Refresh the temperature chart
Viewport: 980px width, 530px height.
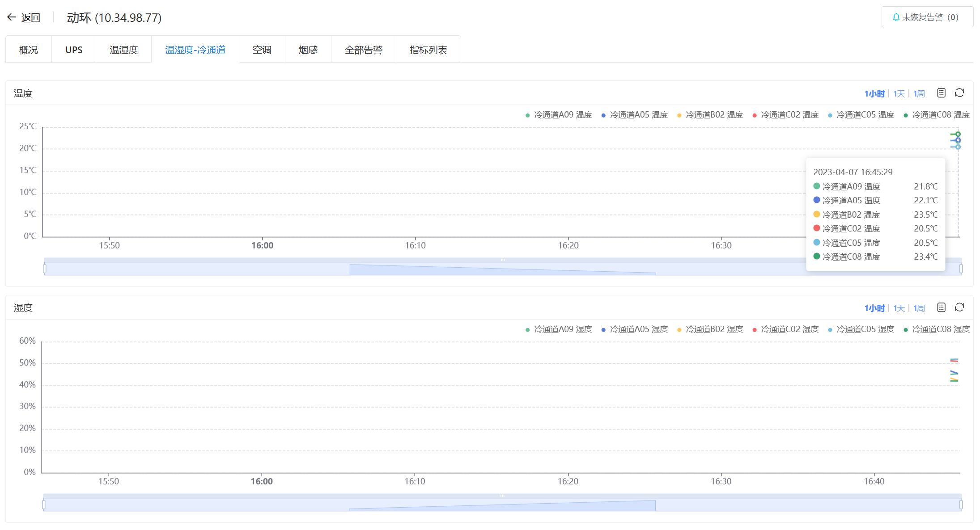coord(959,93)
